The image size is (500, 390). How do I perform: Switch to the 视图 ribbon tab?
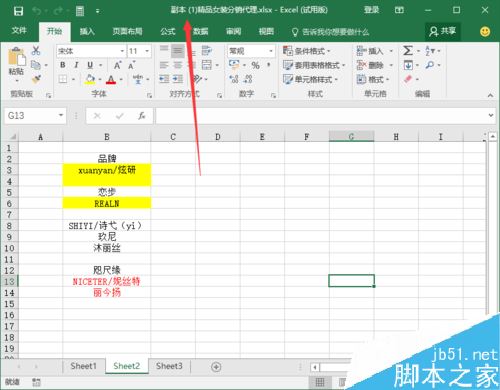tap(266, 32)
